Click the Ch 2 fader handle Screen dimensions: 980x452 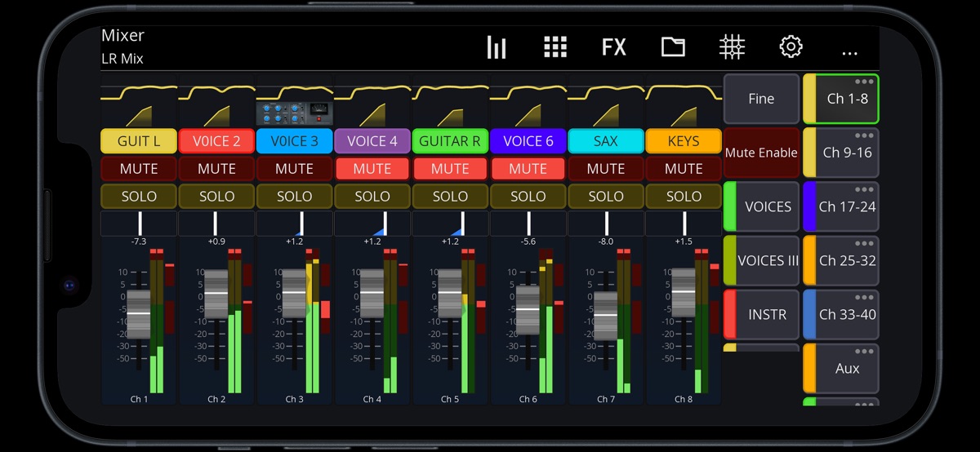tap(216, 294)
